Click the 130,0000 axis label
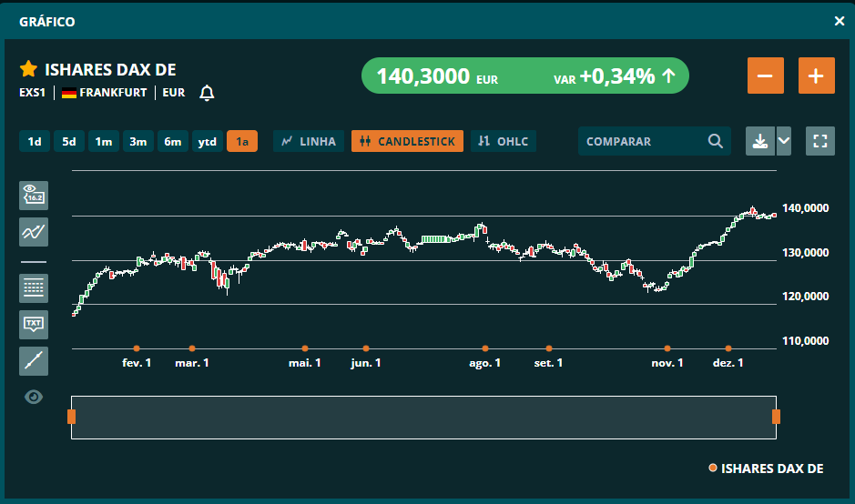855x504 pixels. pos(806,253)
